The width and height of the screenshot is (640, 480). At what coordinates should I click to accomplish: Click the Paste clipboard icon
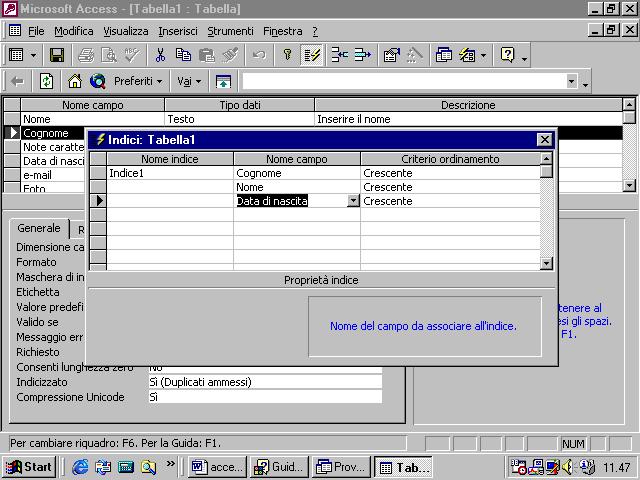tap(207, 55)
